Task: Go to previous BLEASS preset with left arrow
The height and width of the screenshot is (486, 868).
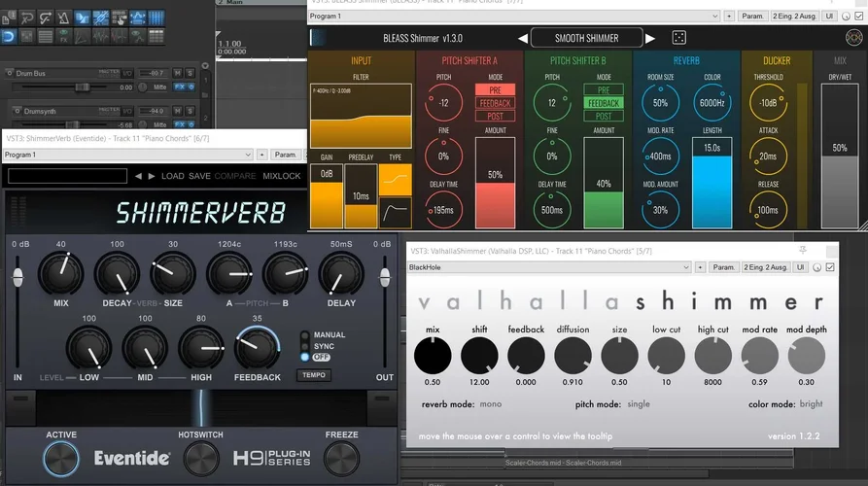Action: (x=522, y=38)
